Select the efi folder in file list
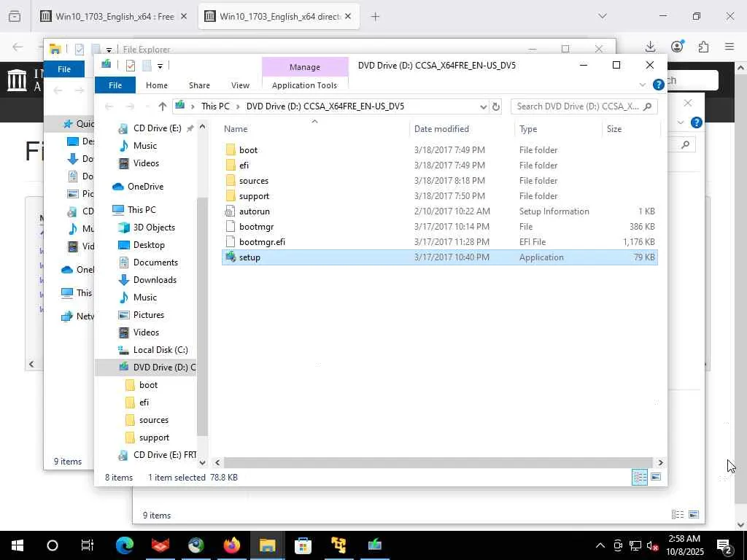The height and width of the screenshot is (560, 747). [x=244, y=166]
